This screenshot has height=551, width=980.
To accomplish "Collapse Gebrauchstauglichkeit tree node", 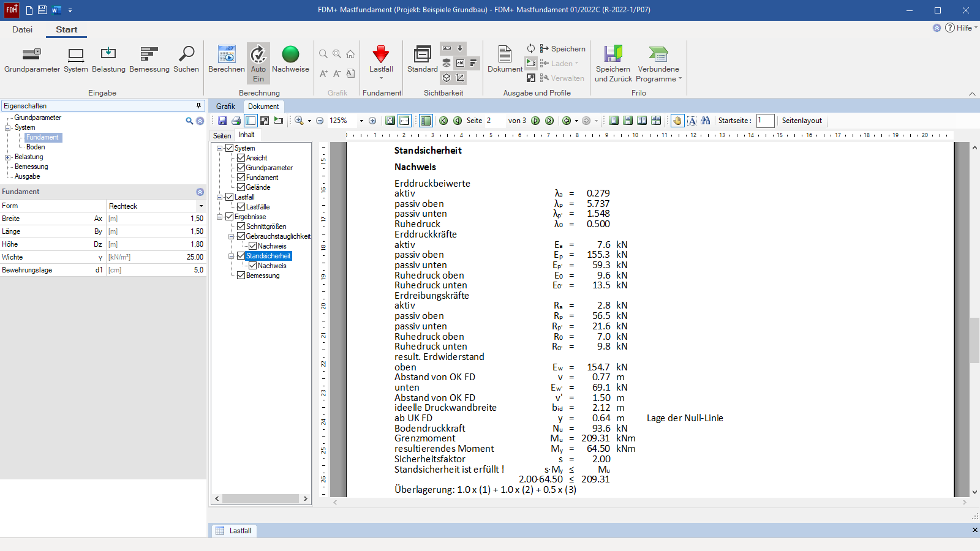I will tap(232, 236).
